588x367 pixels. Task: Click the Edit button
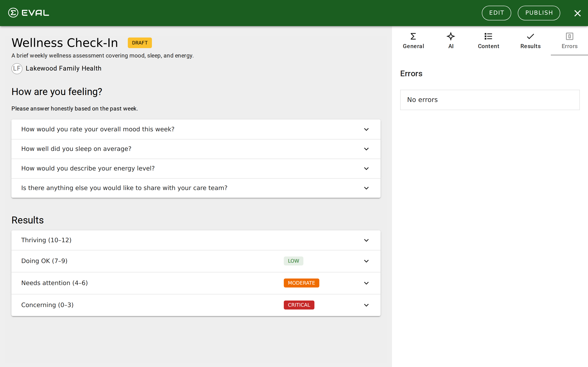[496, 13]
